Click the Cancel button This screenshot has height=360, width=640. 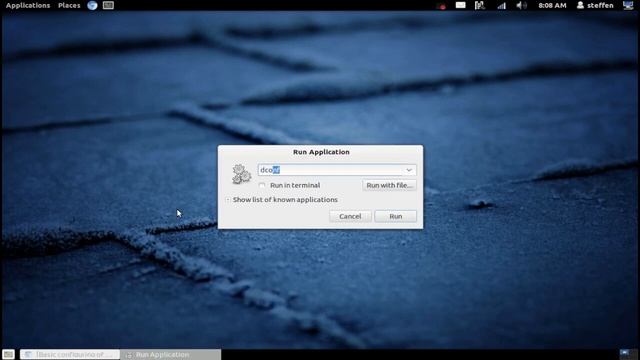[350, 216]
